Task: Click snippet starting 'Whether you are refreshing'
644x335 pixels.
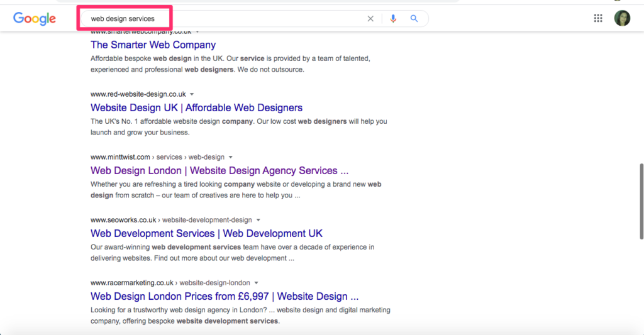Action: click(x=236, y=190)
